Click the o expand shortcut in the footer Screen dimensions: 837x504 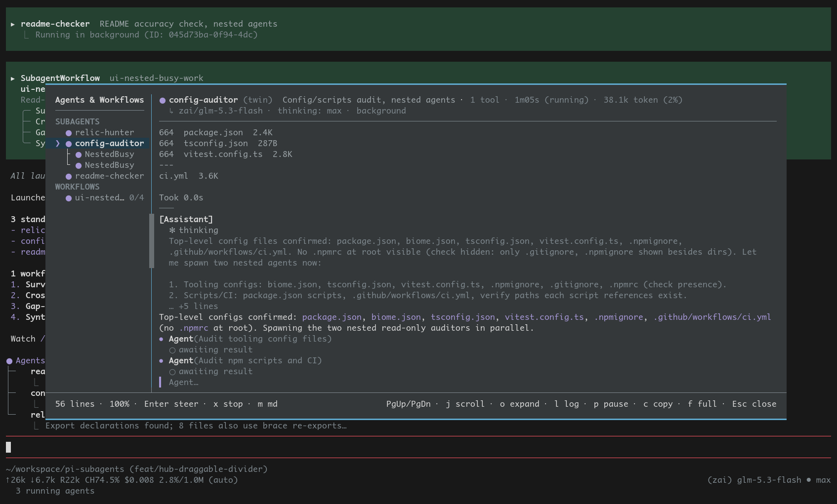point(519,404)
